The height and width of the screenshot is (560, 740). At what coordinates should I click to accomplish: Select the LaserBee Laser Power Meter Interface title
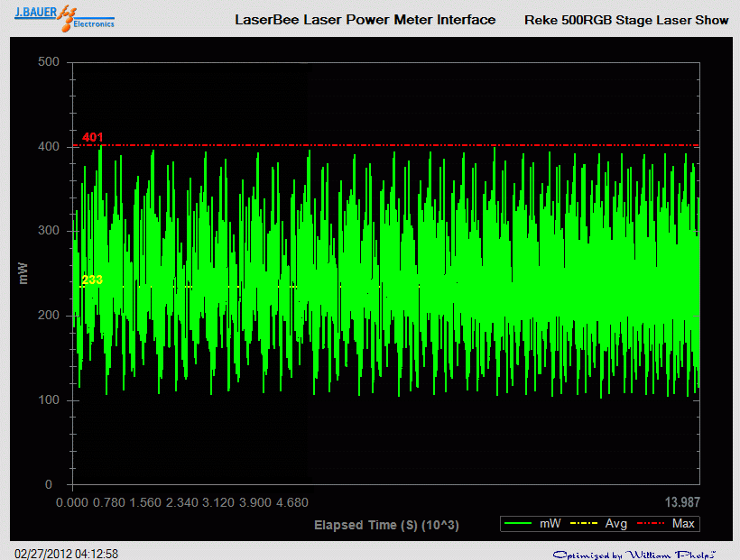tap(365, 20)
